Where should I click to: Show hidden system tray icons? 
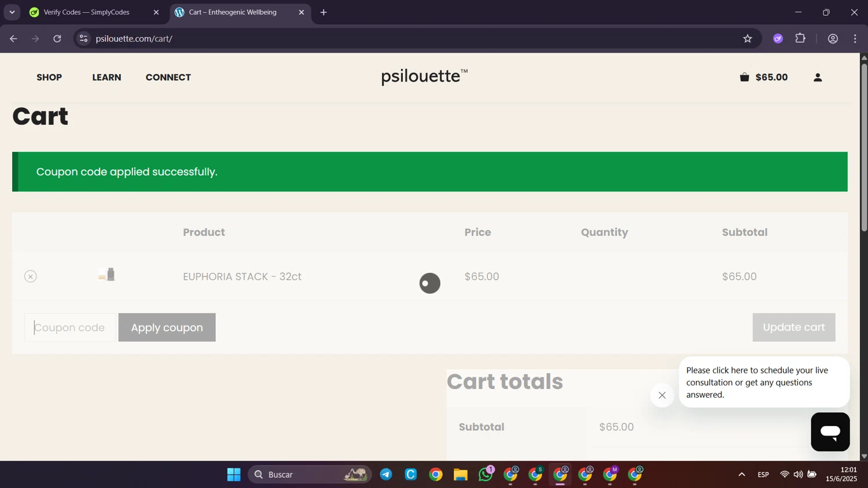(x=741, y=475)
